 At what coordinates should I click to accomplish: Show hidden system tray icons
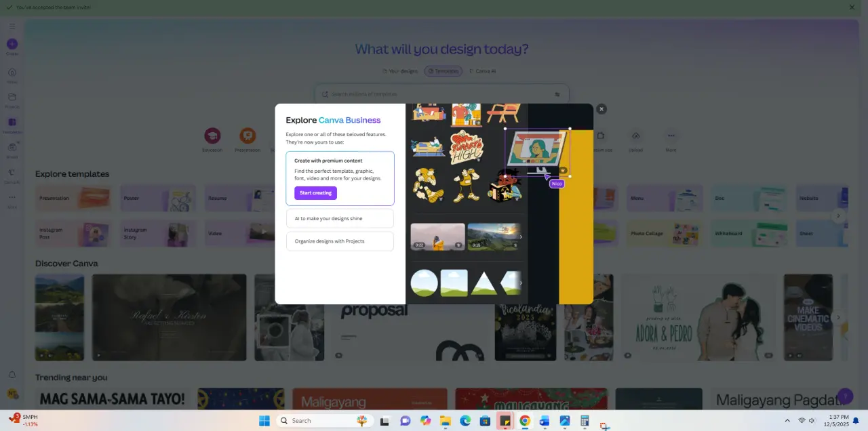[787, 421]
